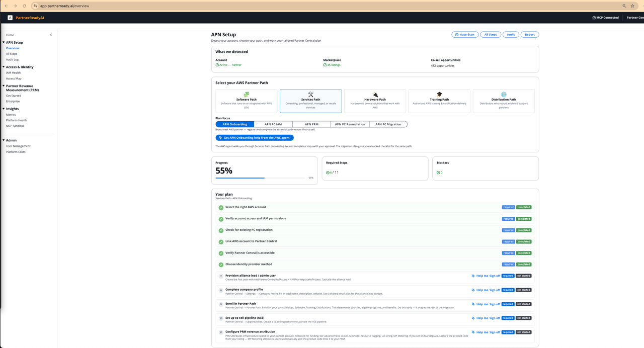
Task: Click the Report button
Action: coord(530,35)
